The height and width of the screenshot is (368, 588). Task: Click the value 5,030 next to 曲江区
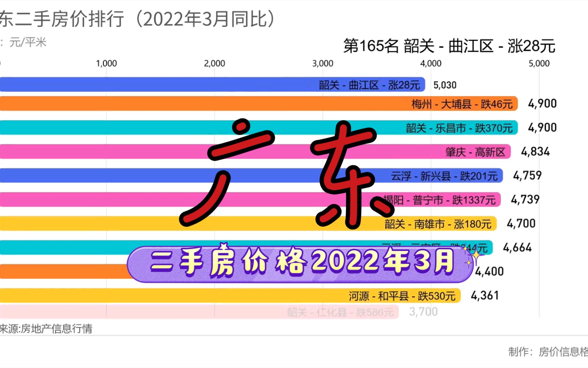coord(445,85)
